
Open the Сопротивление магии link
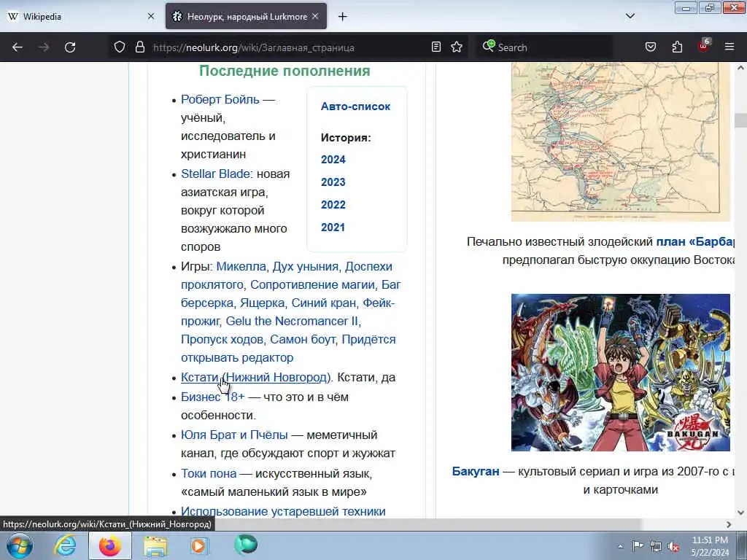(312, 285)
